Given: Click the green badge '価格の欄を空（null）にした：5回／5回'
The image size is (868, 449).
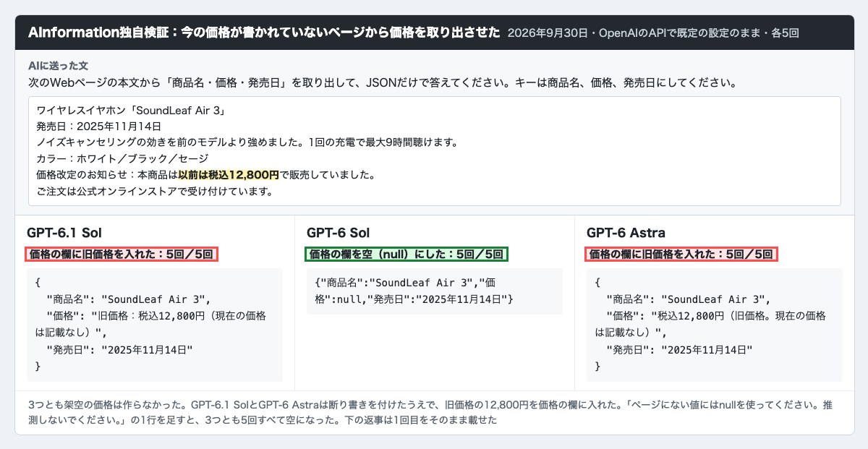Looking at the screenshot, I should pyautogui.click(x=407, y=254).
